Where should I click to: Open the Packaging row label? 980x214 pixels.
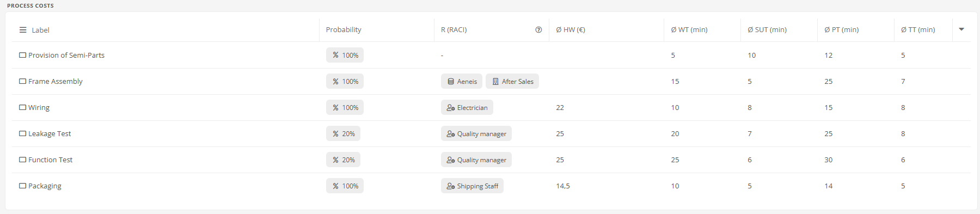tap(45, 186)
